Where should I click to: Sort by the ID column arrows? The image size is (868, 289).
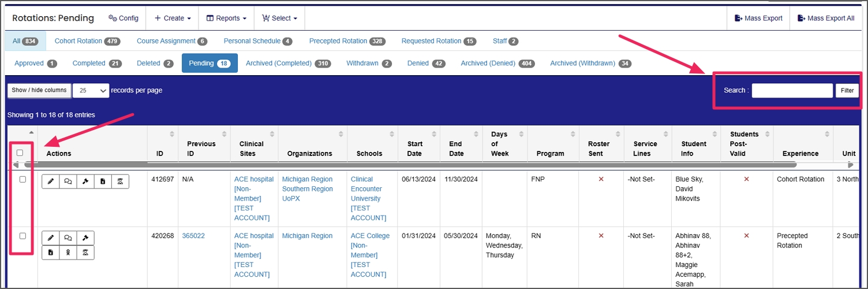click(172, 134)
